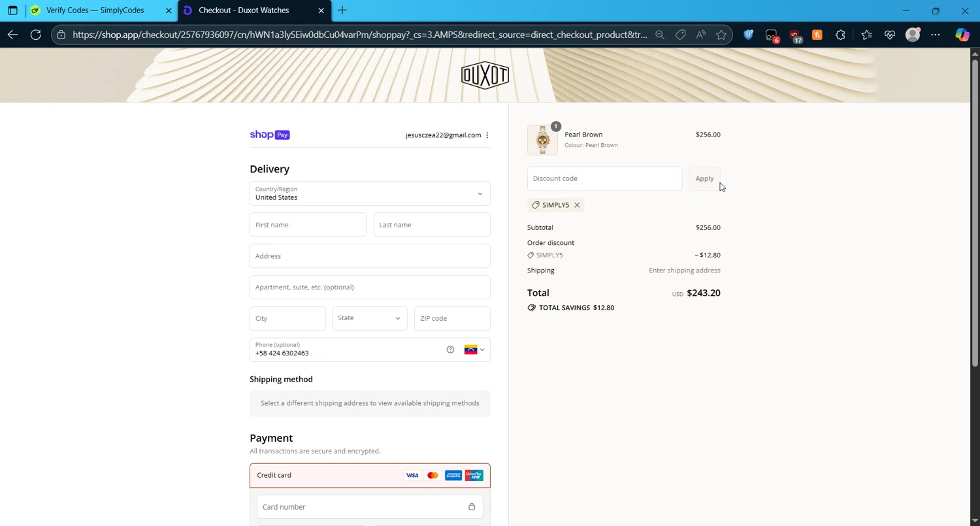The image size is (980, 526).
Task: Open Settings and more menu
Action: coord(936,35)
